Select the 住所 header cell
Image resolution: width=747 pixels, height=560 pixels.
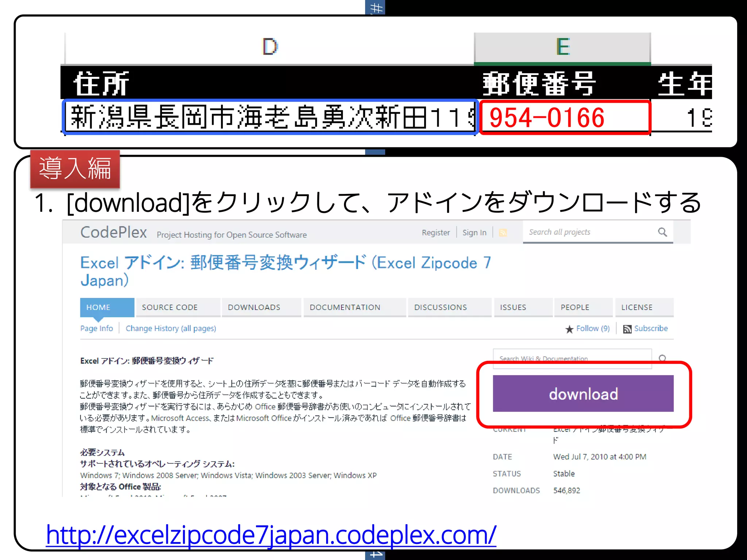tap(268, 83)
